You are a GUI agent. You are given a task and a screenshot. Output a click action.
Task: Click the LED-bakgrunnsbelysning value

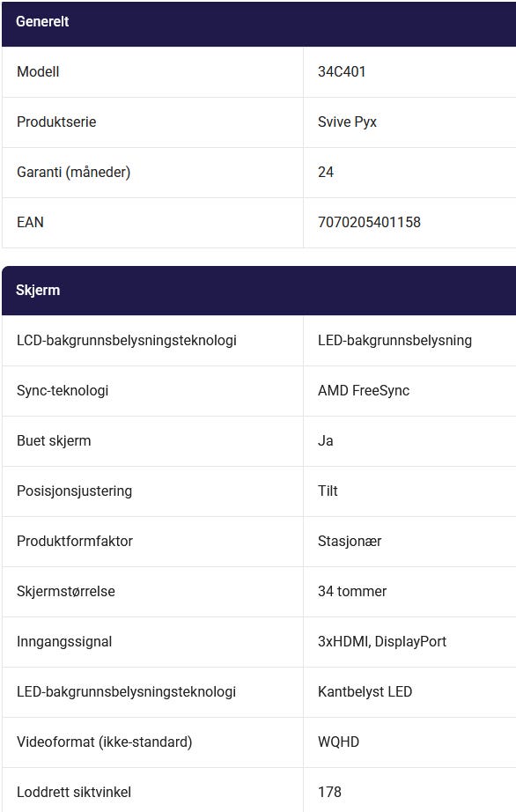394,340
